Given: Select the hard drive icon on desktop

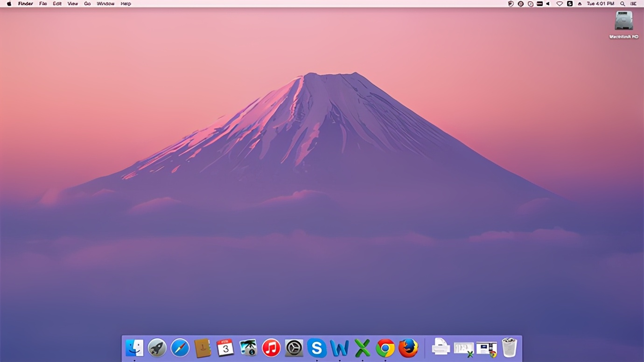Looking at the screenshot, I should [623, 21].
